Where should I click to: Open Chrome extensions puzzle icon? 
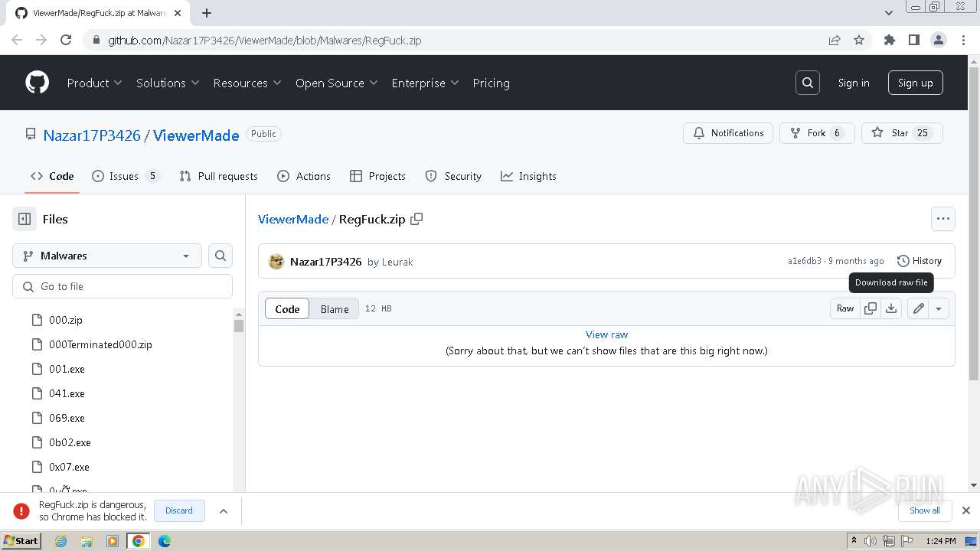click(x=890, y=40)
